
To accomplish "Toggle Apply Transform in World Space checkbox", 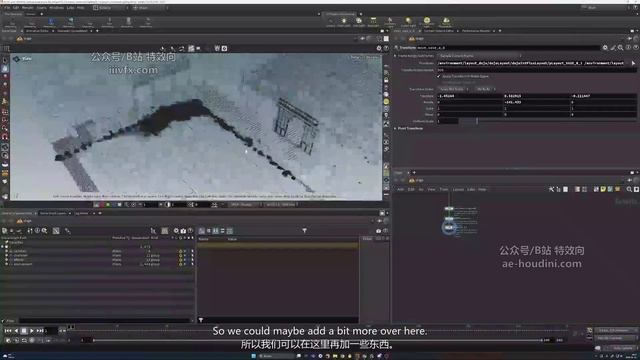I will click(439, 76).
